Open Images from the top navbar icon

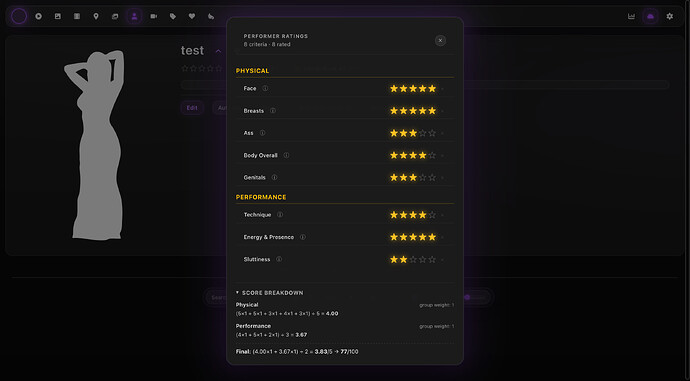58,16
